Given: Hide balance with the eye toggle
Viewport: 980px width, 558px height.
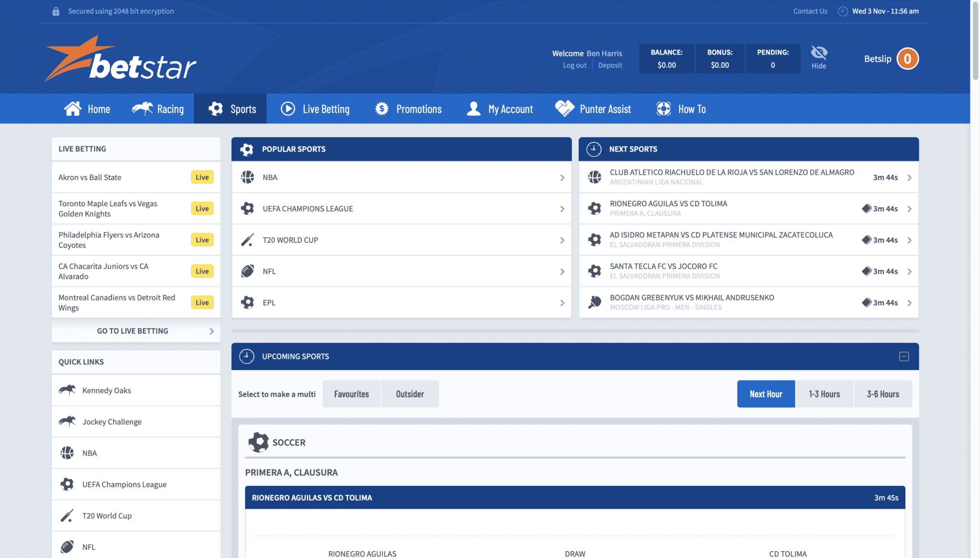Looking at the screenshot, I should tap(819, 57).
